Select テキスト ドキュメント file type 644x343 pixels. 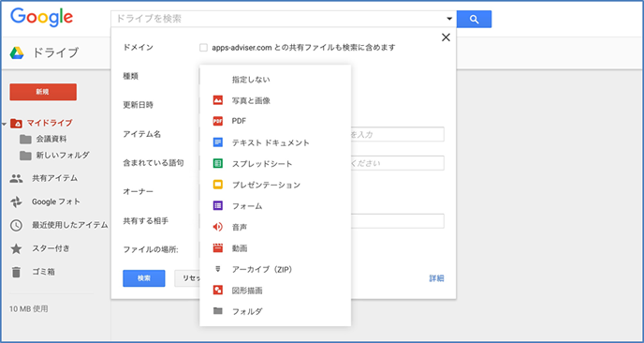pyautogui.click(x=275, y=142)
